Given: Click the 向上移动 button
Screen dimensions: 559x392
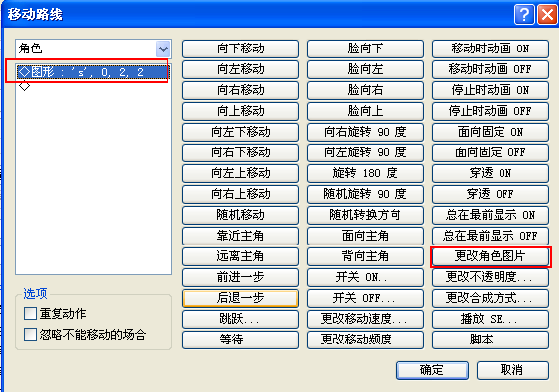Looking at the screenshot, I should pos(241,111).
